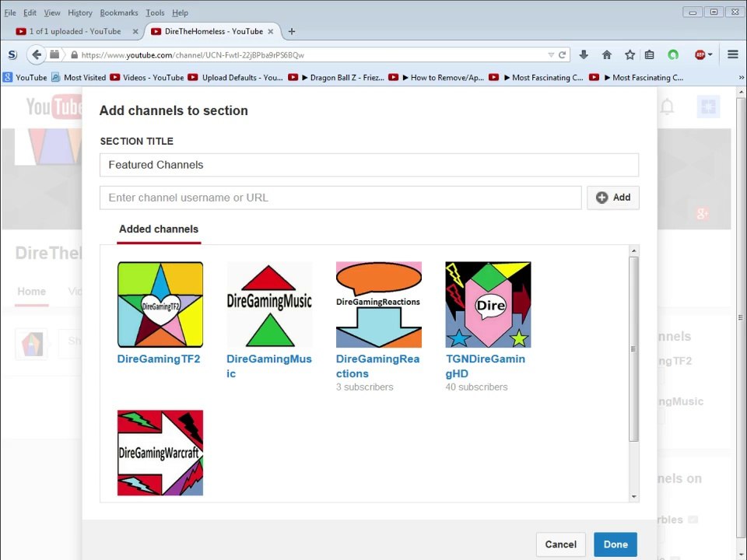747x560 pixels.
Task: Select the DireTheHomeless - YouTube tab
Action: (212, 31)
